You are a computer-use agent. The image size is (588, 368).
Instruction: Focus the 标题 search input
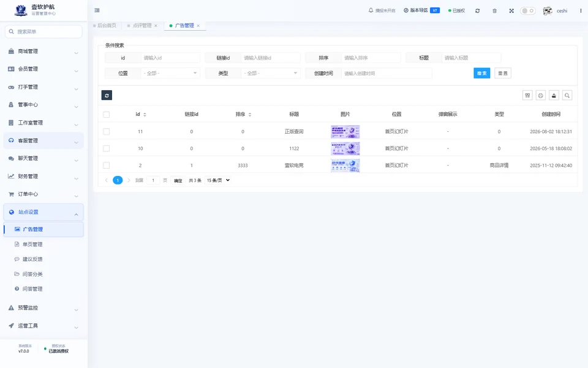pos(472,58)
